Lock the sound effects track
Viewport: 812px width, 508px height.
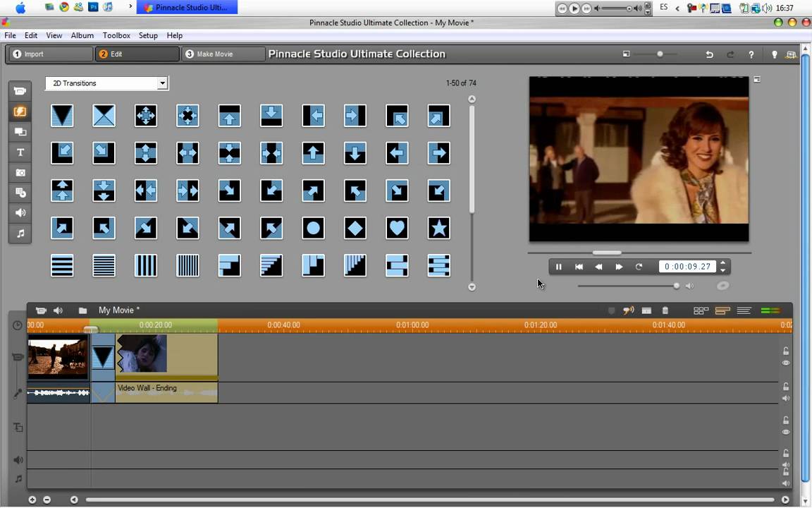786,453
